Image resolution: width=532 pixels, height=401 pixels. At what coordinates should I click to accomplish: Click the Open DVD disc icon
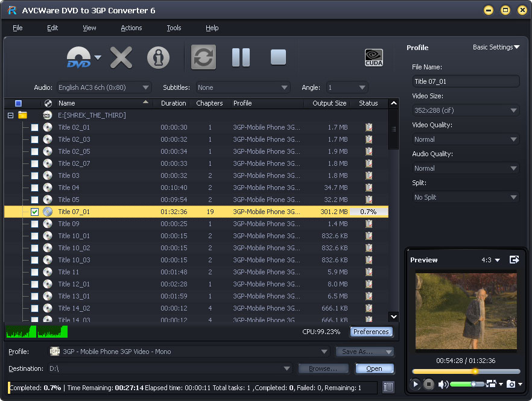[x=78, y=57]
